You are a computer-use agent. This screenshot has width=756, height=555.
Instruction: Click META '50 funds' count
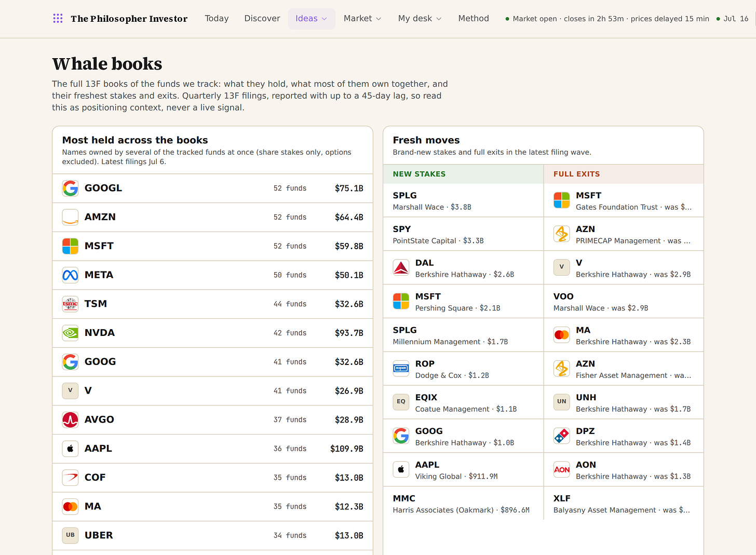[290, 275]
